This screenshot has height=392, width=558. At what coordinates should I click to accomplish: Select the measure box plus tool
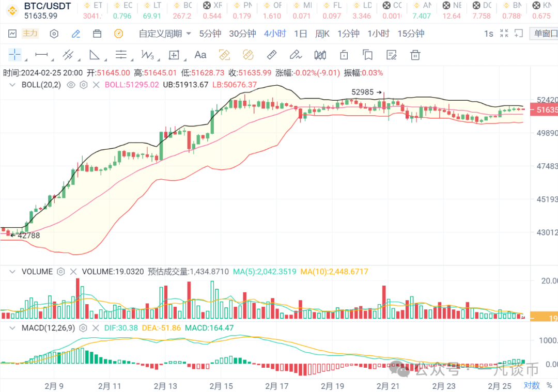click(174, 55)
